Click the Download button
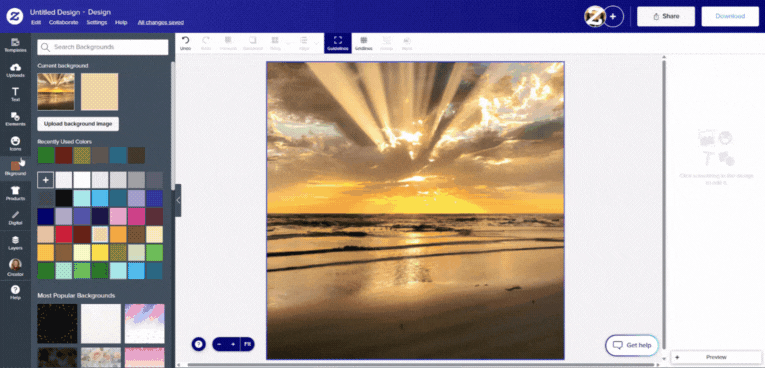 (x=730, y=16)
